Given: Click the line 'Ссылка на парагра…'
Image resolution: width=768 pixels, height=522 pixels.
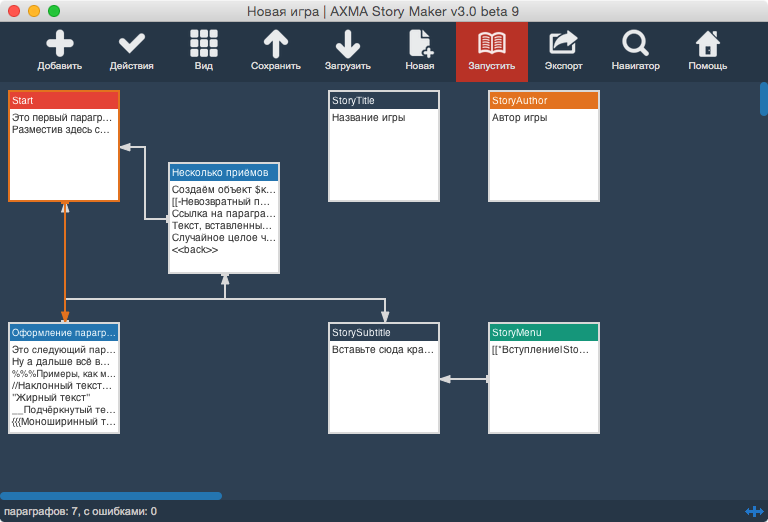Looking at the screenshot, I should (224, 214).
